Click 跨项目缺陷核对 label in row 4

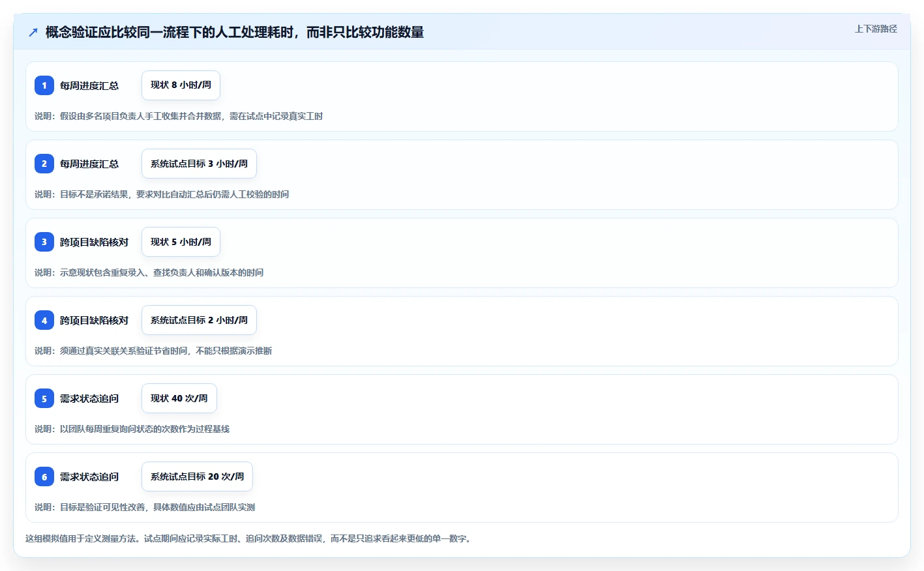pyautogui.click(x=94, y=320)
